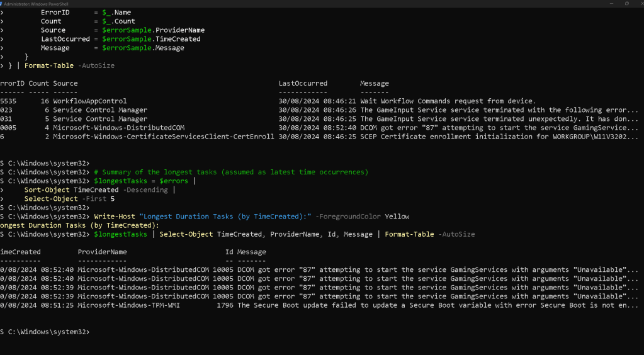Click the "-ForegroundColor Yellow" parameter
644x355 pixels.
(362, 217)
